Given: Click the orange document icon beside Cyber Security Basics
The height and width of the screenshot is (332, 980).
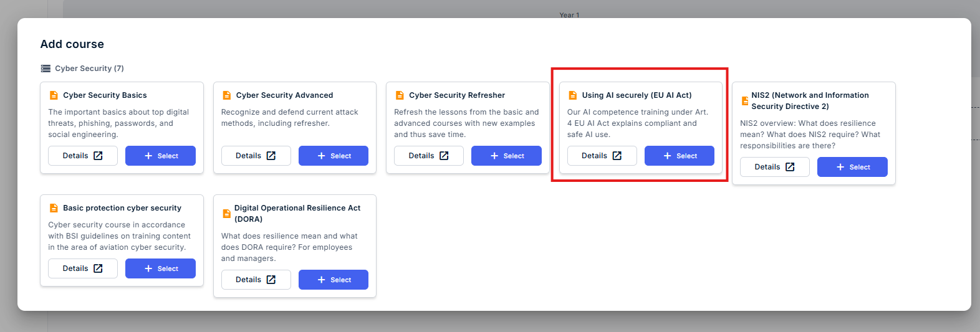Looking at the screenshot, I should pyautogui.click(x=54, y=95).
